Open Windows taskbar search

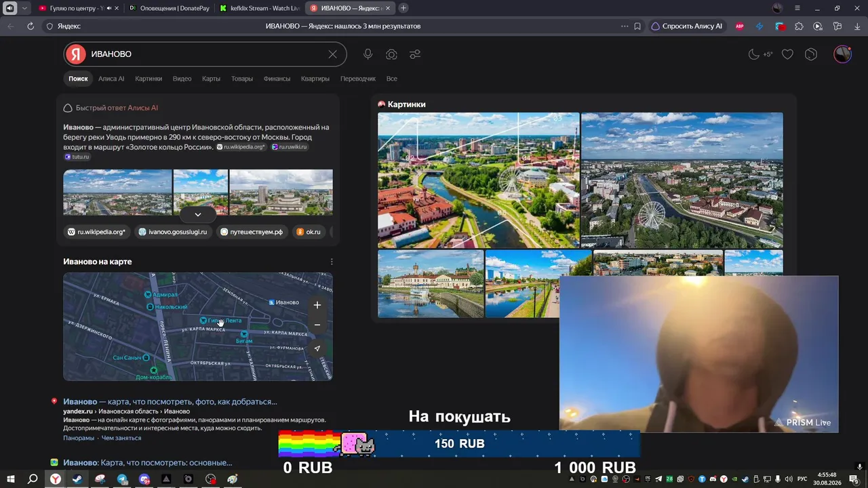pos(33,479)
